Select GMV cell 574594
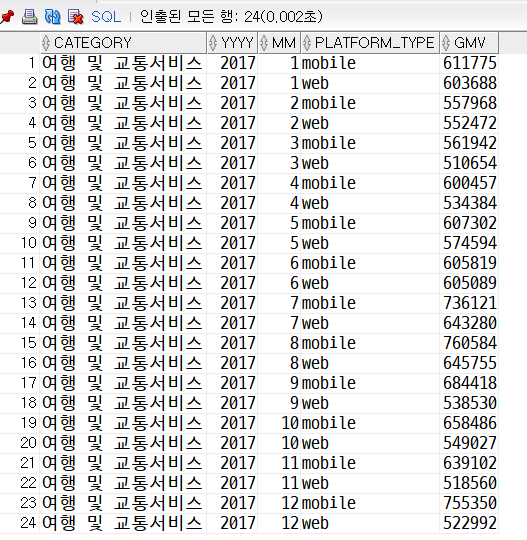Image resolution: width=527 pixels, height=540 pixels. 469,243
